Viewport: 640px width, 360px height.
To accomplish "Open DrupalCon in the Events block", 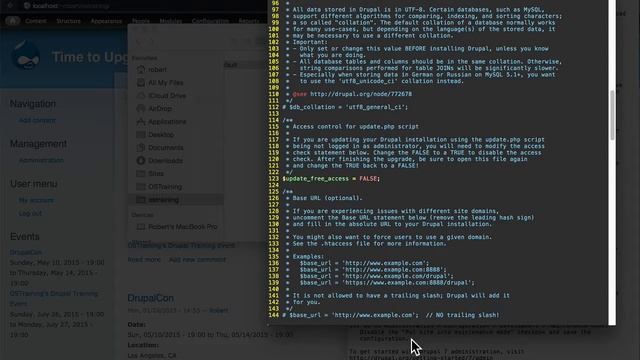I will tap(26, 252).
